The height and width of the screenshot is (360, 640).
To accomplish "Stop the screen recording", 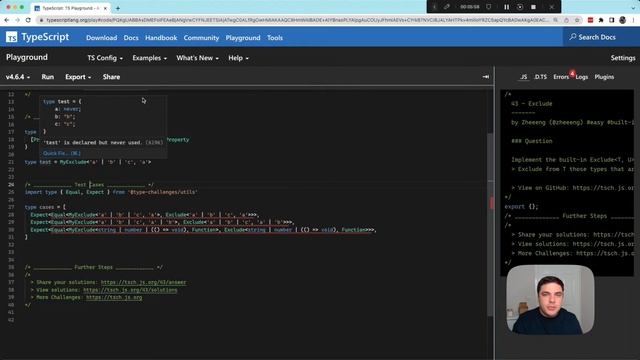I will [x=533, y=7].
